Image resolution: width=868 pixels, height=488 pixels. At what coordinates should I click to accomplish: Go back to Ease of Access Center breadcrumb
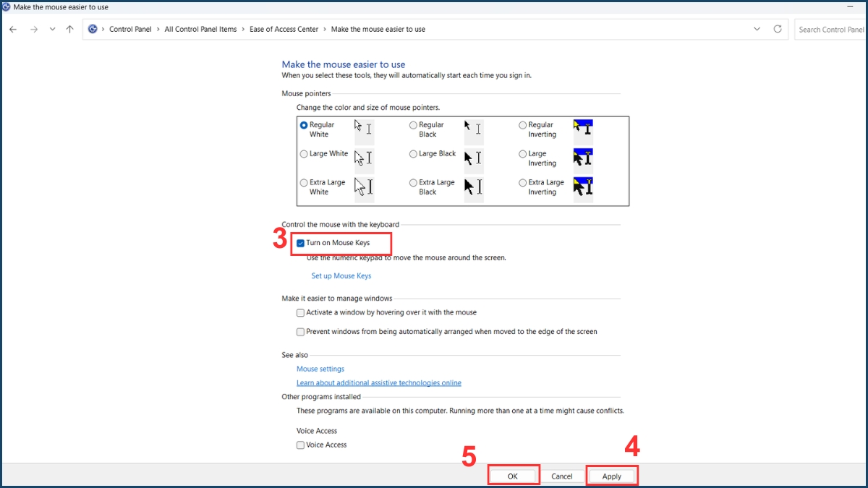284,29
